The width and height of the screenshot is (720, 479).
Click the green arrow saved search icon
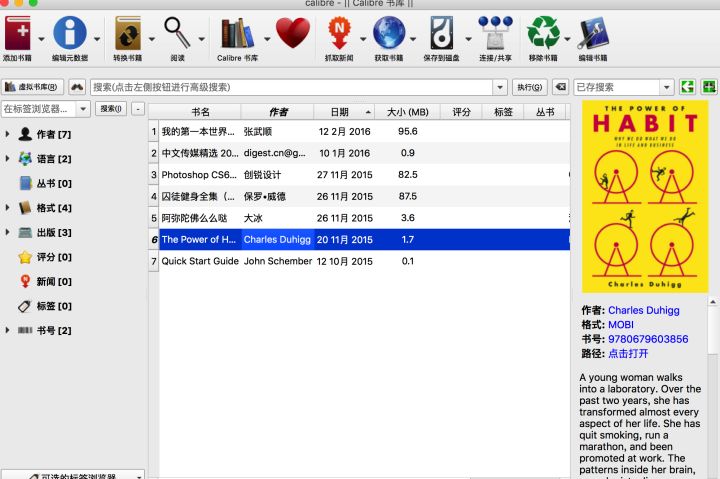tap(687, 87)
